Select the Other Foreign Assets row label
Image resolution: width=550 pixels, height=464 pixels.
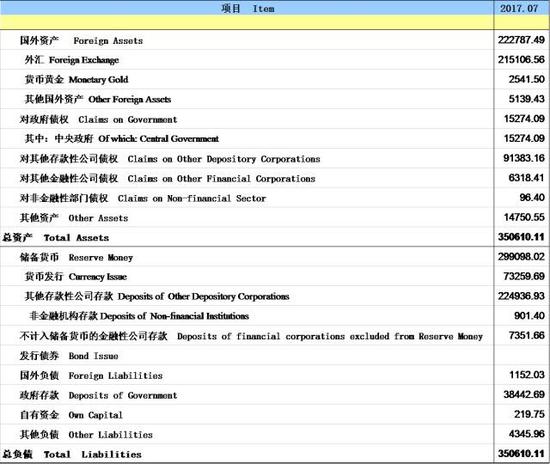(x=98, y=99)
